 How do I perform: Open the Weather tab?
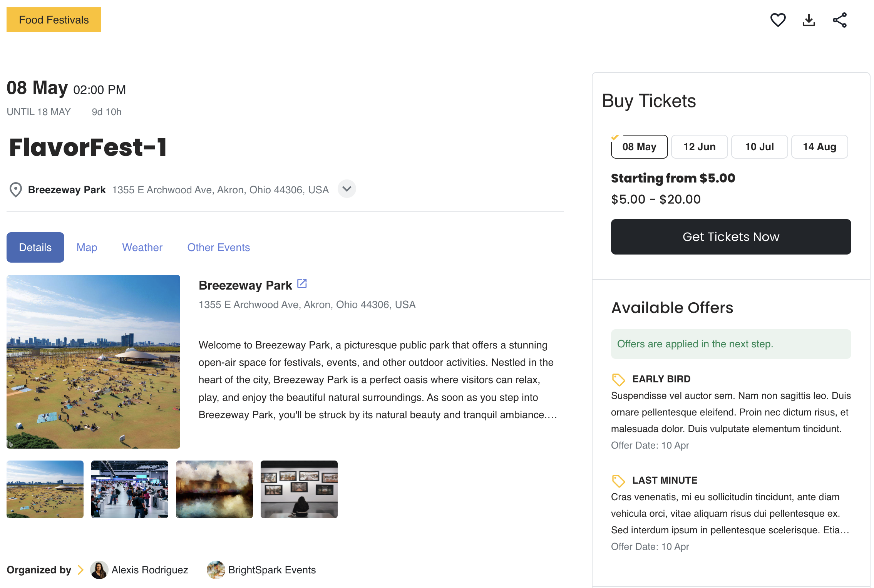tap(142, 247)
